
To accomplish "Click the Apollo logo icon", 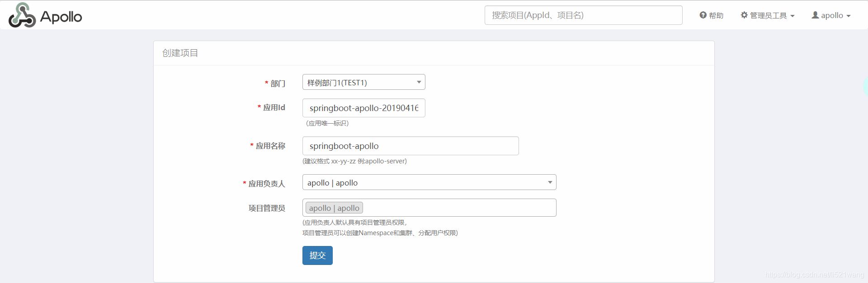I will (22, 15).
